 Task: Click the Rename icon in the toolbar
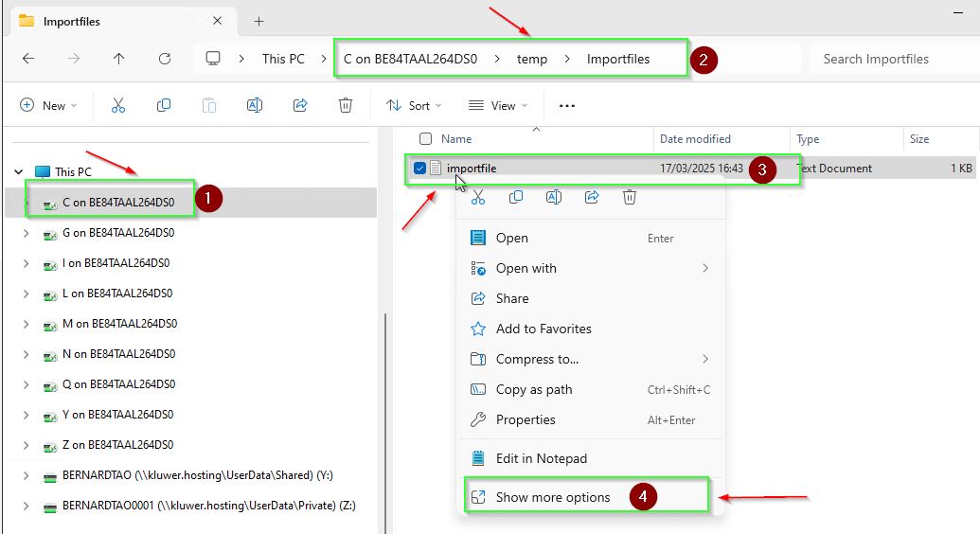point(255,106)
